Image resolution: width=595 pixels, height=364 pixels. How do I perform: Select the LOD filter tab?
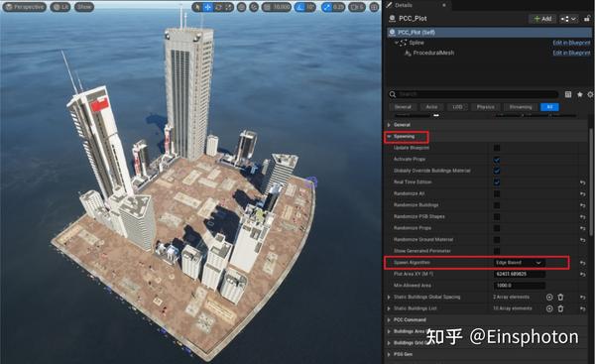[457, 107]
